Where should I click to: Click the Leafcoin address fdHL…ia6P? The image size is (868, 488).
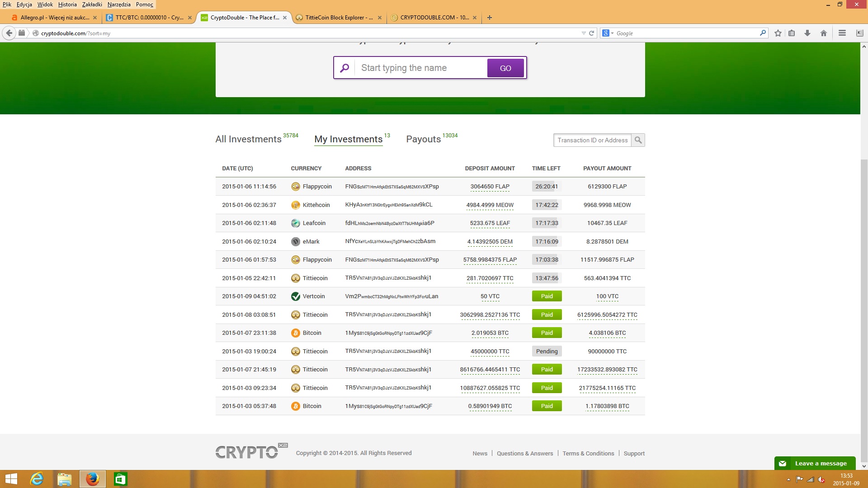(x=390, y=223)
